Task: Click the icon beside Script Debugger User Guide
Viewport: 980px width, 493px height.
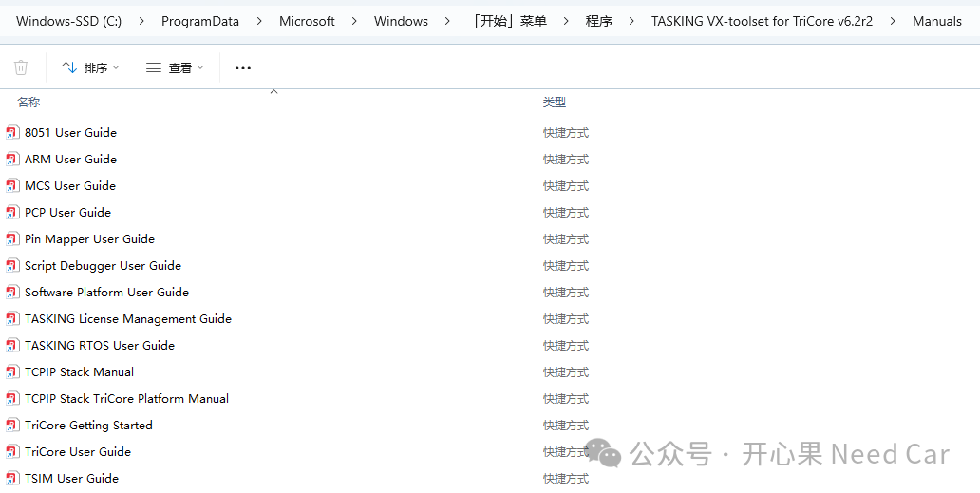Action: pyautogui.click(x=12, y=266)
